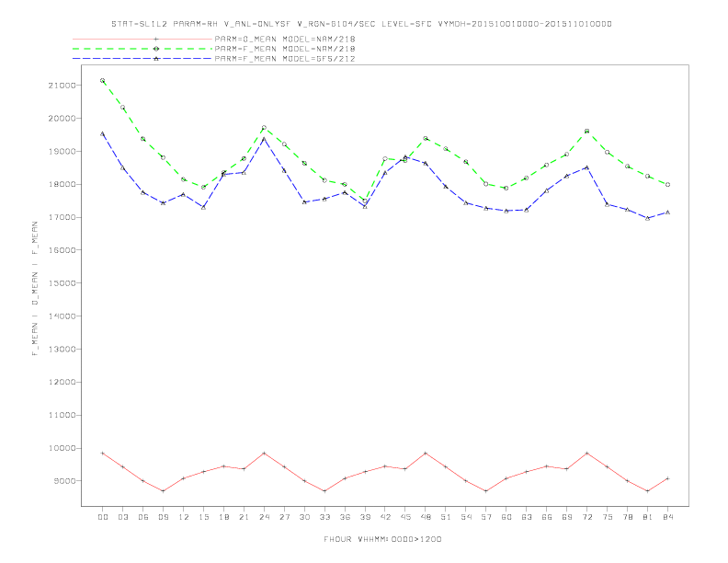Click forecast hour label 15 on x-axis
728x563 pixels.
(203, 517)
